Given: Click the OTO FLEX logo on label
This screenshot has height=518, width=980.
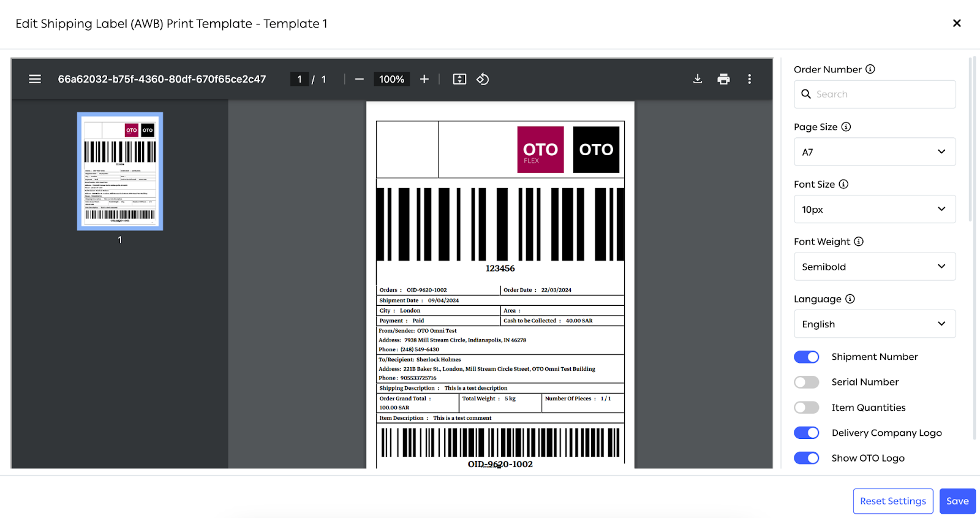Looking at the screenshot, I should 540,150.
